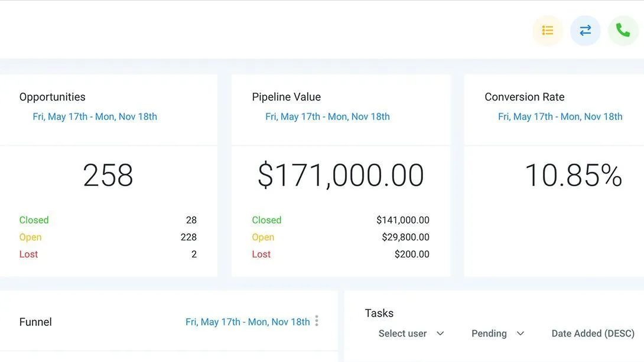Click the 10.85% conversion rate figure

pyautogui.click(x=573, y=175)
